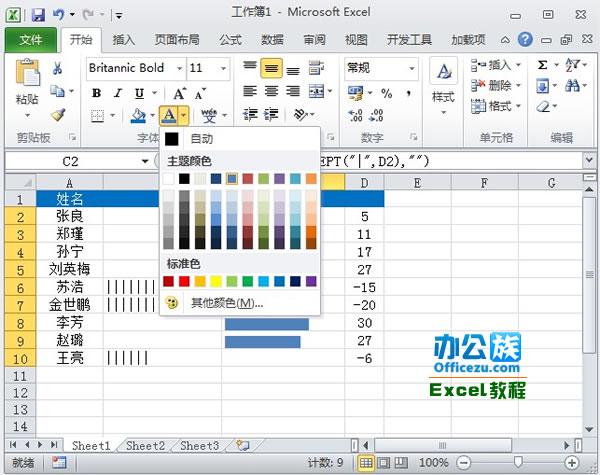Click the Find binoculars icon
Image resolution: width=600 pixels, height=475 pixels.
[x=572, y=86]
